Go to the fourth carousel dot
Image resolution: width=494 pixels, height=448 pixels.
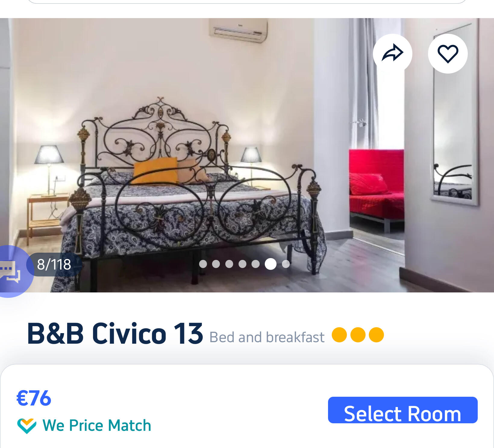pyautogui.click(x=242, y=264)
